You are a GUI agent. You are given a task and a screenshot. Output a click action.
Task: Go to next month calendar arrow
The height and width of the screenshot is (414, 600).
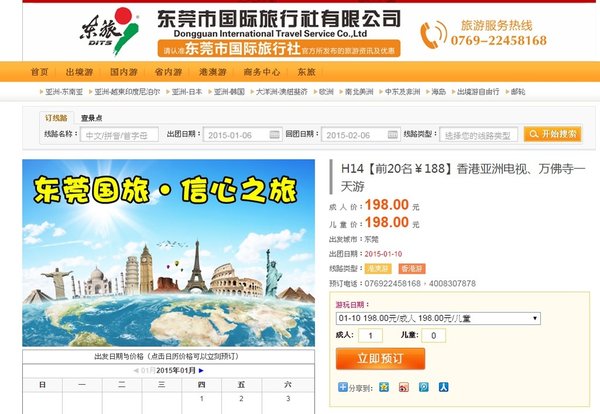tap(201, 370)
